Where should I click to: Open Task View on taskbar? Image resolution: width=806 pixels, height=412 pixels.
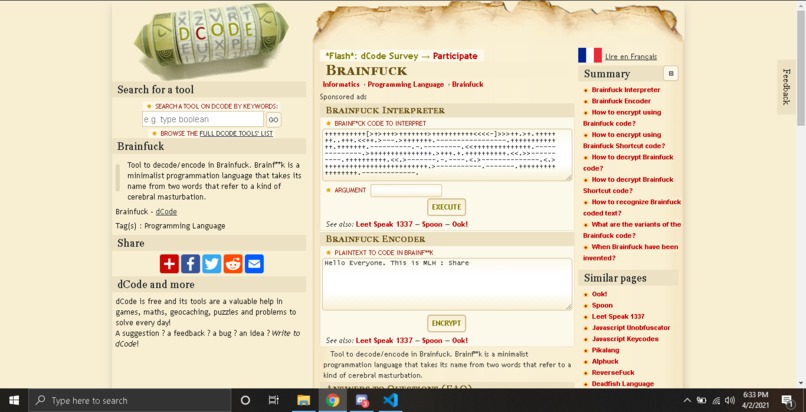click(273, 400)
